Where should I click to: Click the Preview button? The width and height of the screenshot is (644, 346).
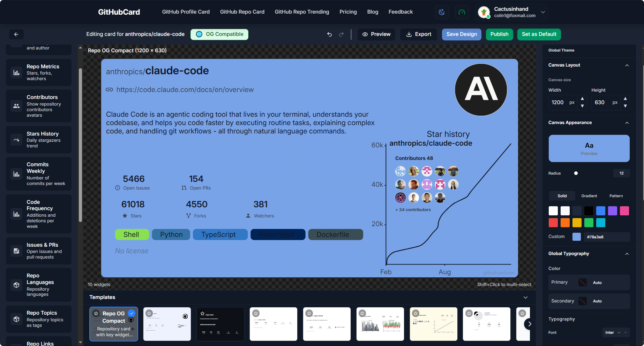(376, 34)
